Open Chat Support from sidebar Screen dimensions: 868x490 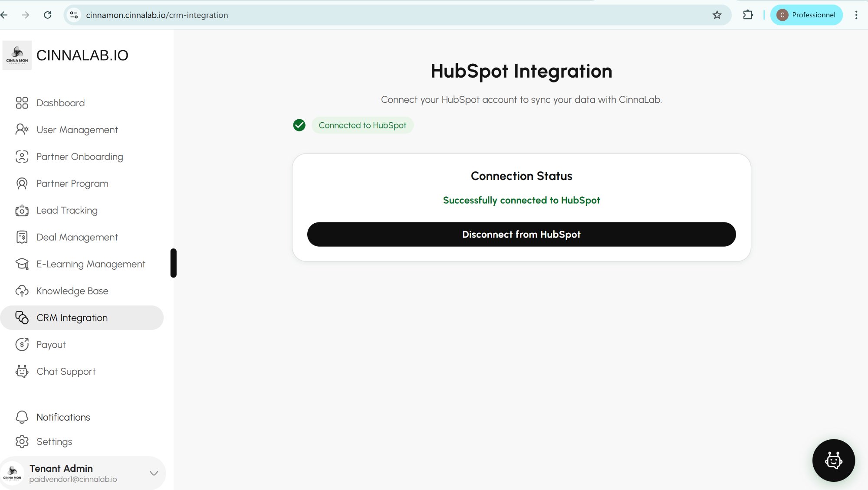66,372
